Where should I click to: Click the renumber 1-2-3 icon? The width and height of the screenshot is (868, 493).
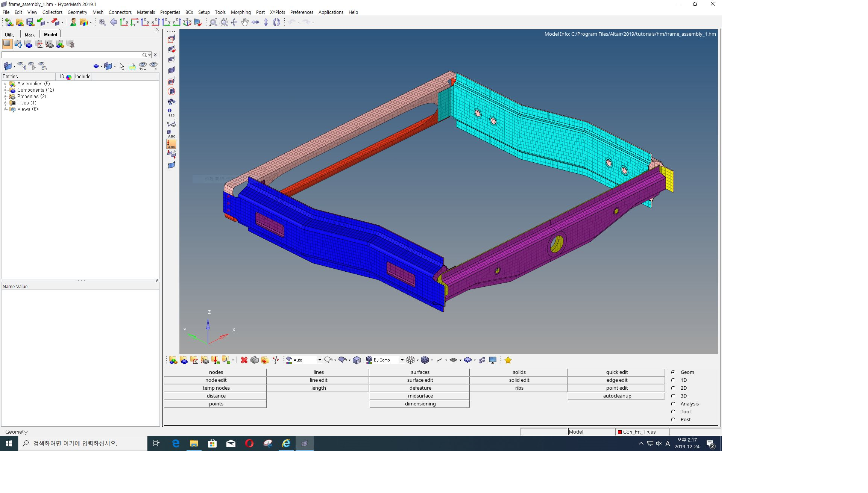tap(276, 360)
